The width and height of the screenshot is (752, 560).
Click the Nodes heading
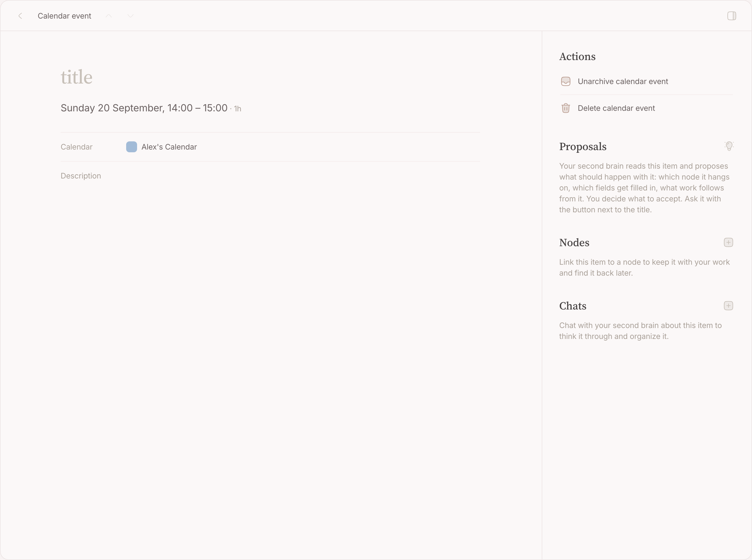pyautogui.click(x=574, y=242)
